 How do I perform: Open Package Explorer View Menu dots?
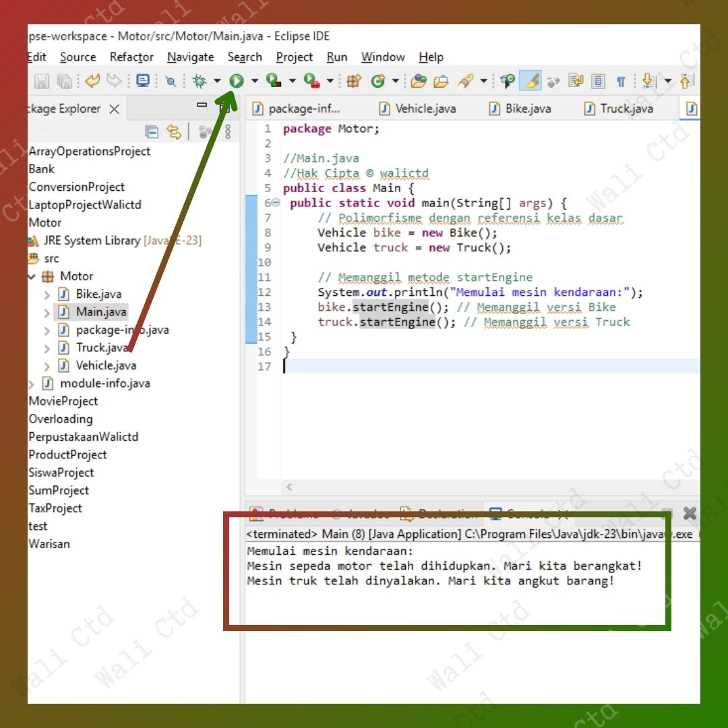[x=228, y=132]
